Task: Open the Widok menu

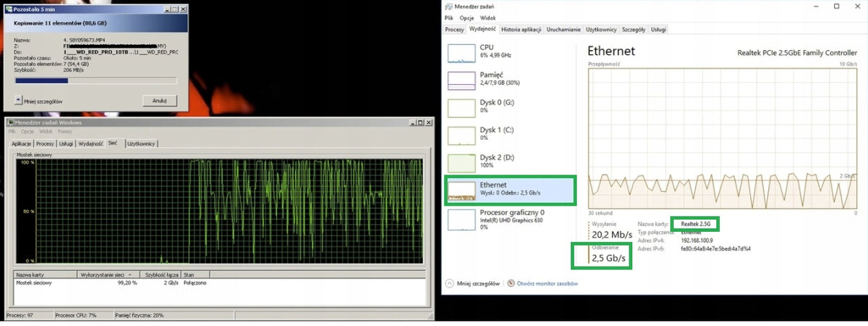Action: 488,16
